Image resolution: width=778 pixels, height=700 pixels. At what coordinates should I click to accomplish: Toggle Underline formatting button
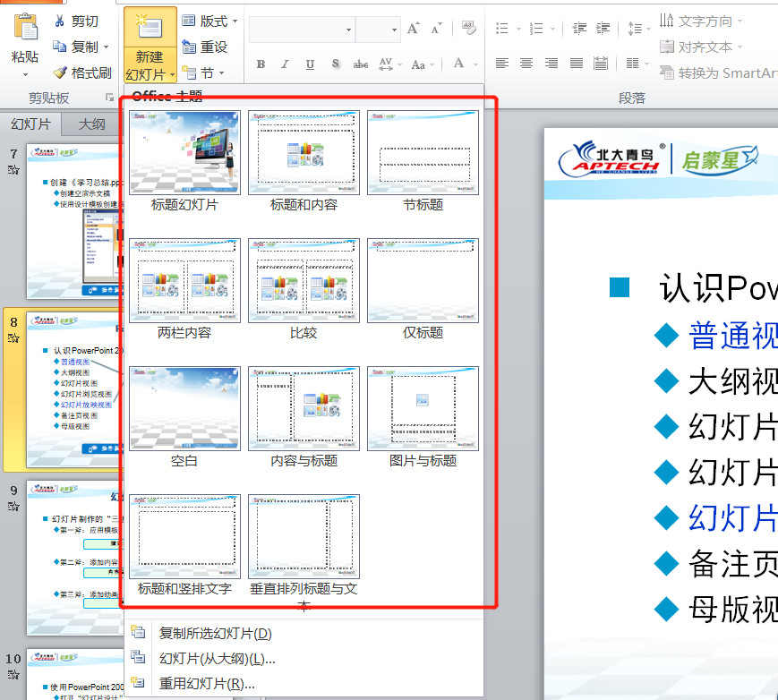click(310, 64)
